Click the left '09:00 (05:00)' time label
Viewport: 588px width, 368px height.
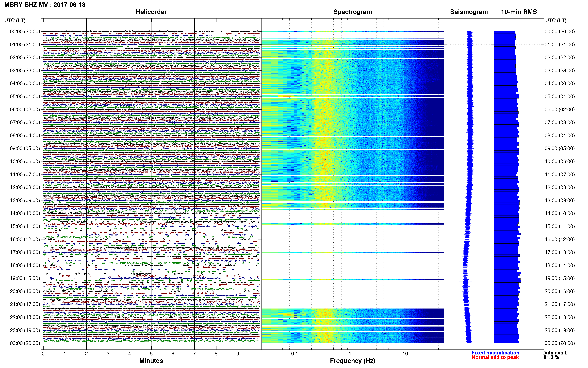click(x=25, y=148)
